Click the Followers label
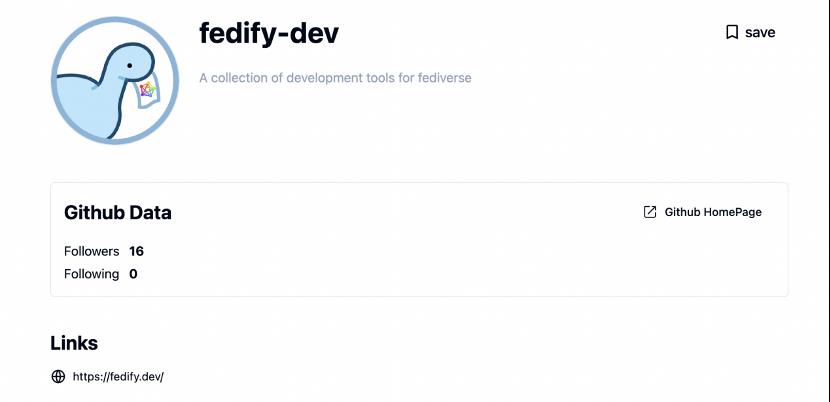830x402 pixels. [92, 251]
